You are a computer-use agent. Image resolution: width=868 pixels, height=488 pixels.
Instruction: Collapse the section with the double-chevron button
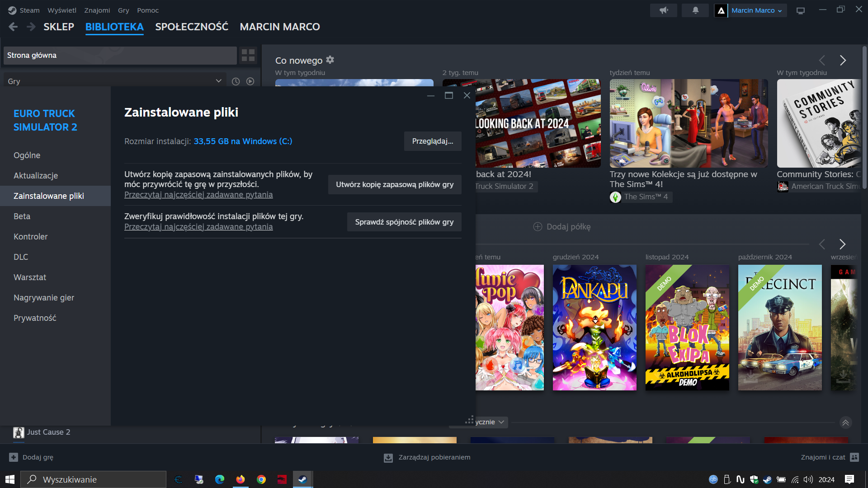click(845, 422)
